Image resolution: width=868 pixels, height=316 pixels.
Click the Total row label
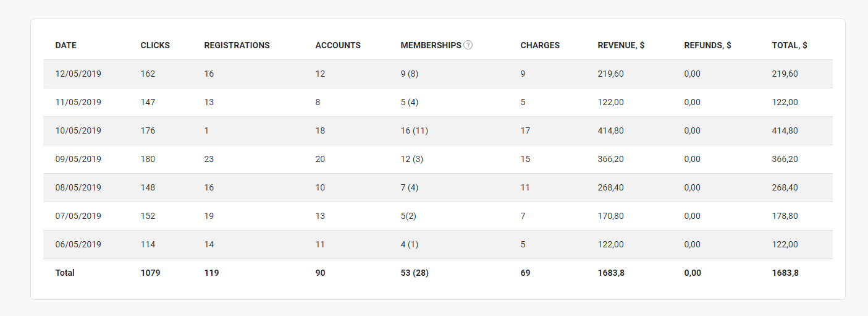[65, 273]
